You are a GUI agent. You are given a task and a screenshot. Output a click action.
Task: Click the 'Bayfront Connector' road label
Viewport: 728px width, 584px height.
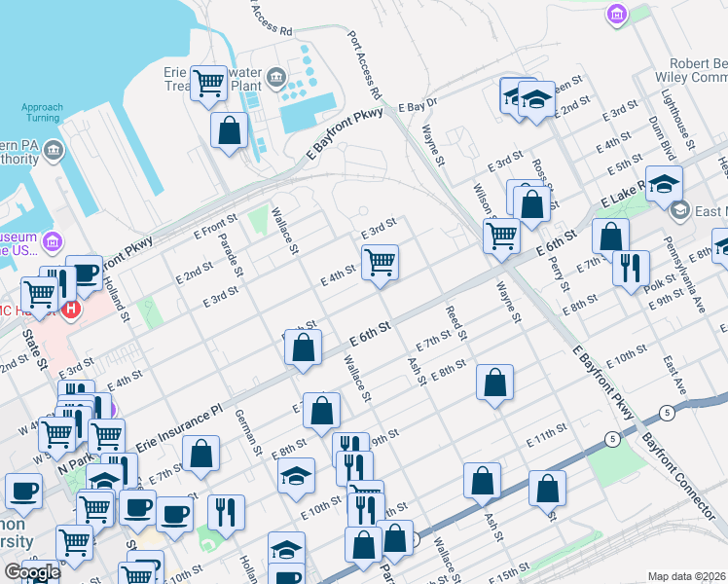(x=678, y=476)
